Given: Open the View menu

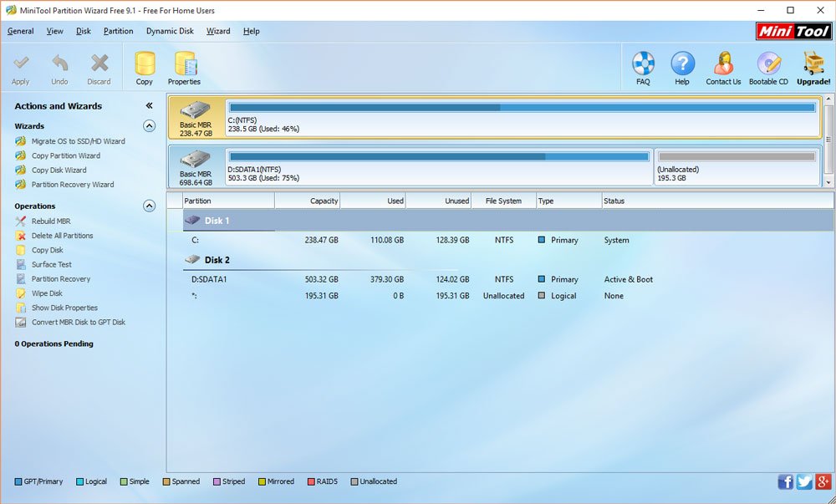Looking at the screenshot, I should [55, 31].
